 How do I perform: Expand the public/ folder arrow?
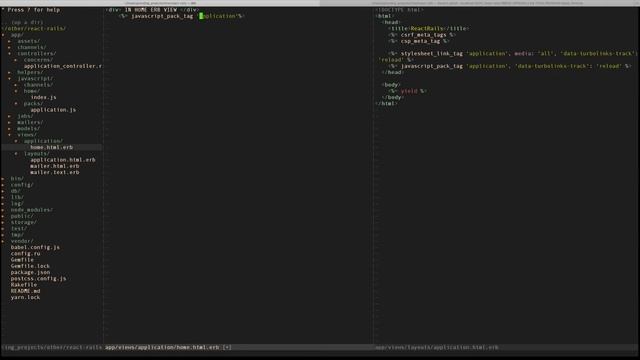point(3,216)
